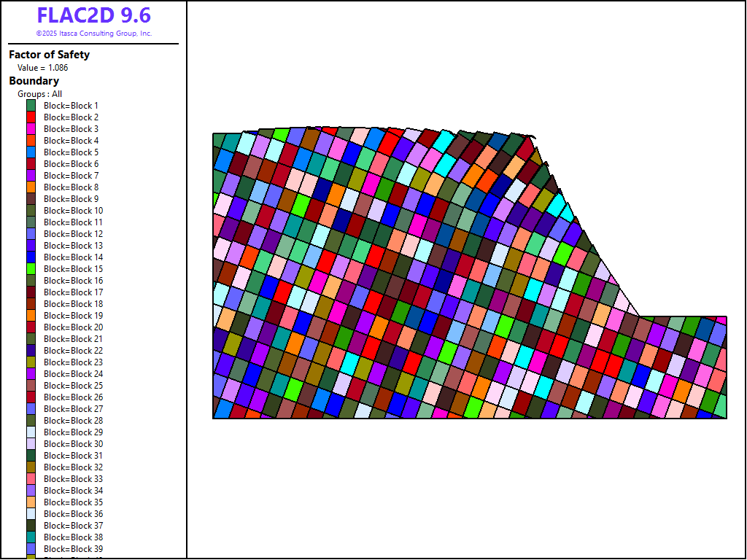The height and width of the screenshot is (560, 747).
Task: Pick the orange Block 8 swatch
Action: click(x=31, y=187)
